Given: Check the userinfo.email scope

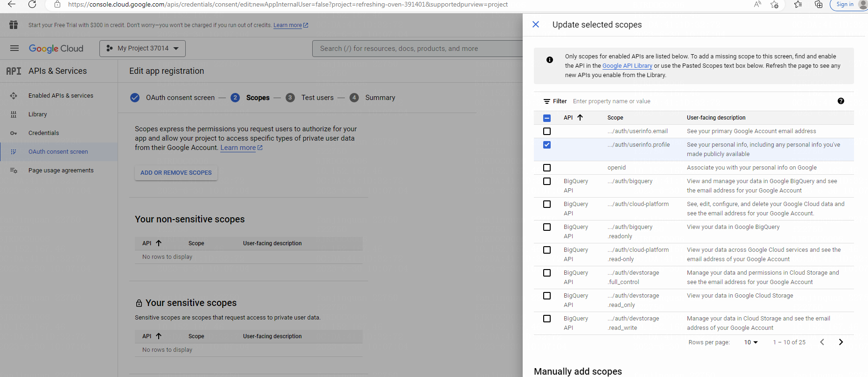Looking at the screenshot, I should (x=547, y=131).
